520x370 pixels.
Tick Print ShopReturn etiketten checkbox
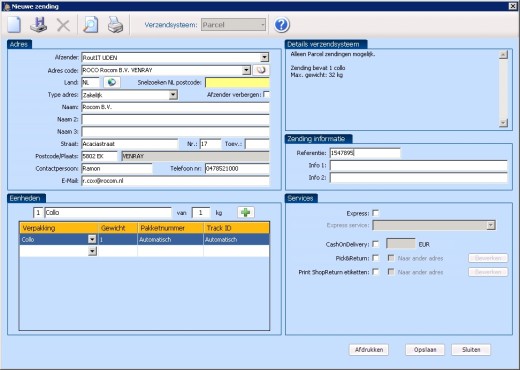(x=376, y=272)
